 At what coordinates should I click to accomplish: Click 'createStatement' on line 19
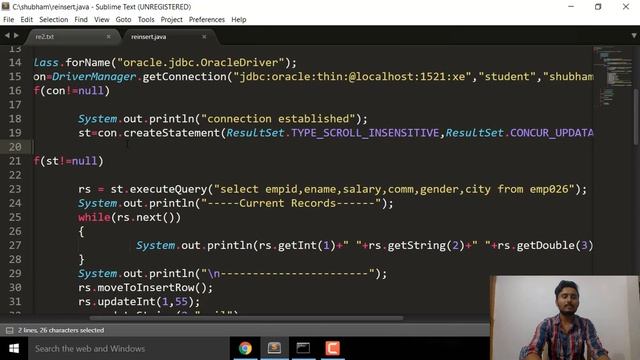pyautogui.click(x=171, y=133)
